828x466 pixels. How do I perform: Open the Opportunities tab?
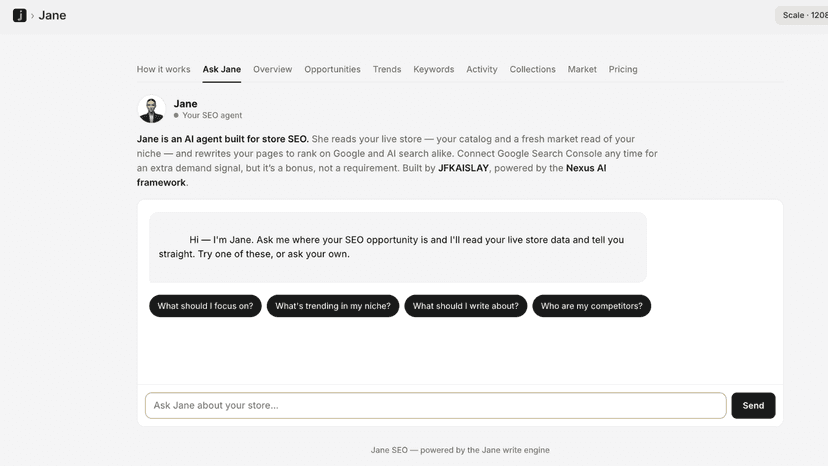[332, 69]
